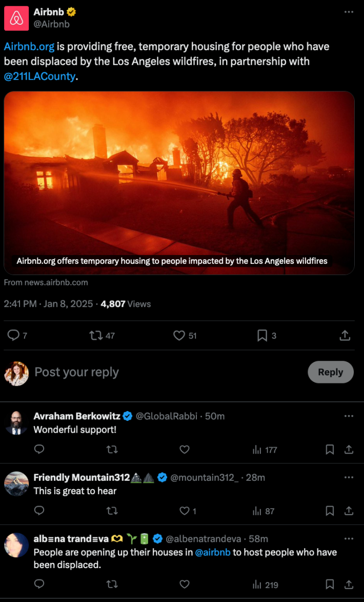Open more options menu on albena's reply
This screenshot has width=364, height=602.
349,538
